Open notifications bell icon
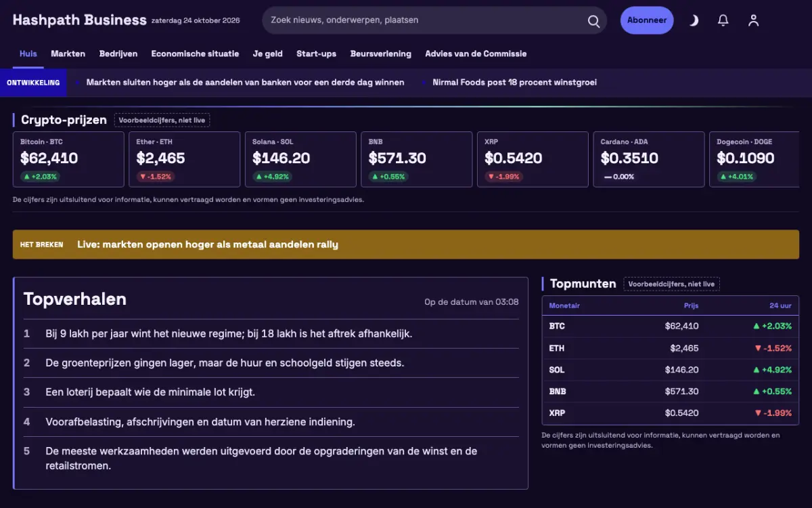812x508 pixels. pos(723,20)
